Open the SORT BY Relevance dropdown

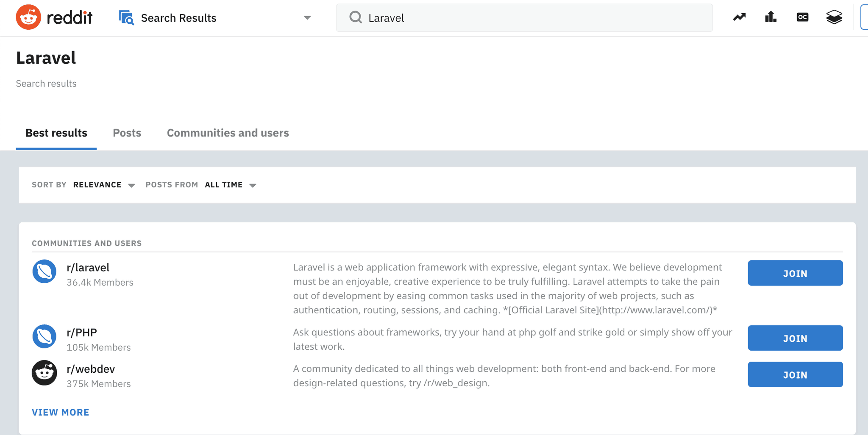pos(104,185)
